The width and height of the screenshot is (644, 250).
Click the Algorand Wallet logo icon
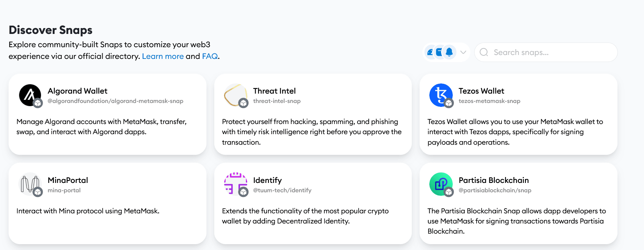[x=30, y=95]
